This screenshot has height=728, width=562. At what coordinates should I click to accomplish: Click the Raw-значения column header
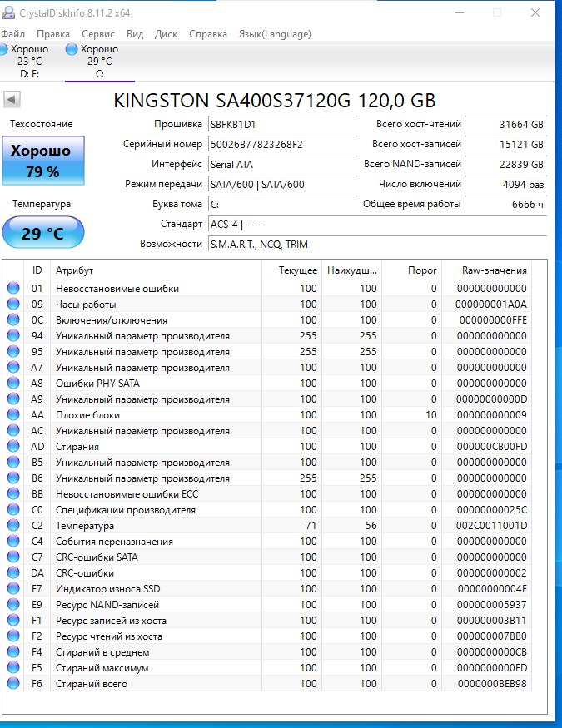click(487, 270)
